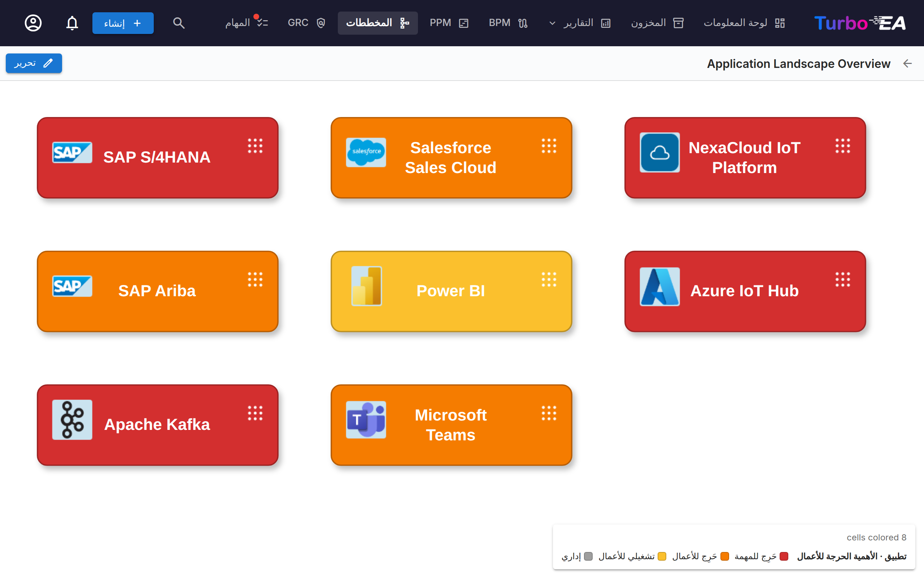Open grid menu on Salesforce Sales Cloud card
Viewport: 924px width, 578px height.
549,146
